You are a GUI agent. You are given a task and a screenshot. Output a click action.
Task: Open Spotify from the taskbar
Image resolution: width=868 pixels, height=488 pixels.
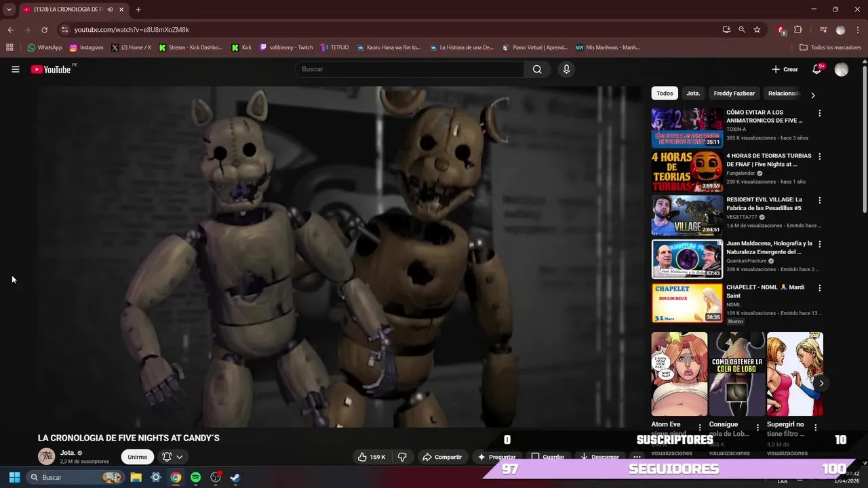(195, 477)
